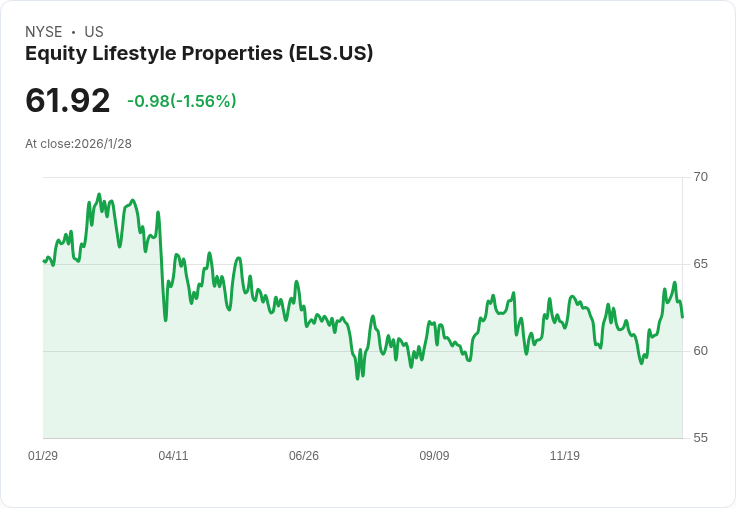Click the highest peak of the price line
The width and height of the screenshot is (736, 508).
tap(99, 194)
